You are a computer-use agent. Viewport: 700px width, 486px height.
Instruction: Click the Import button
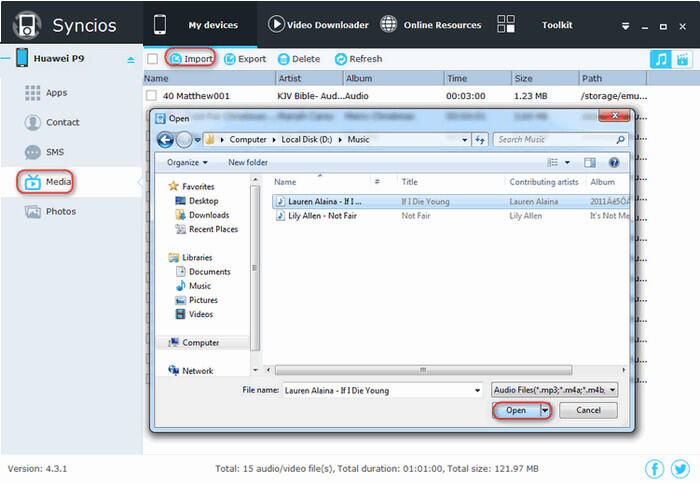pos(191,58)
